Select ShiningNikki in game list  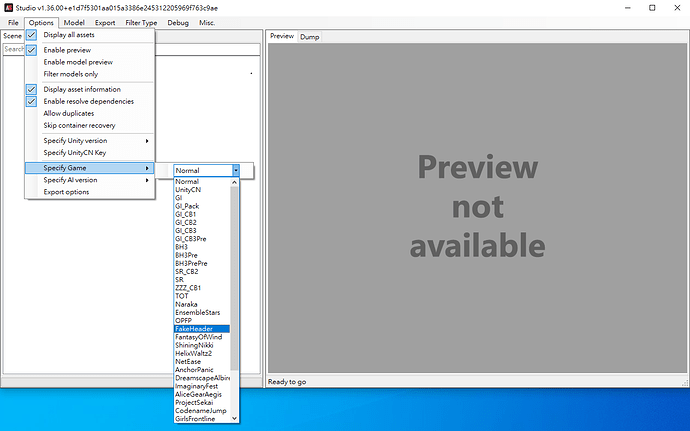tap(202, 345)
